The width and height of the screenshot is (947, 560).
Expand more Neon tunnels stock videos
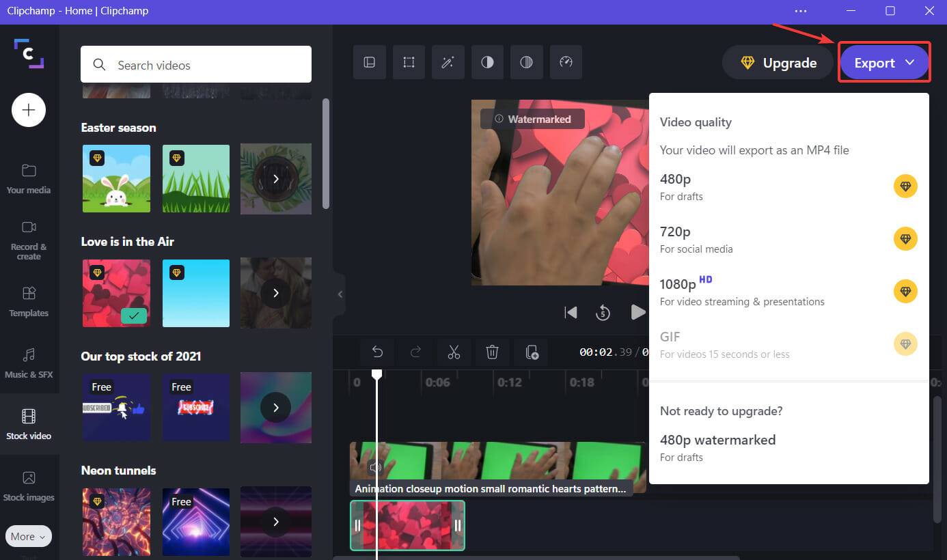275,522
